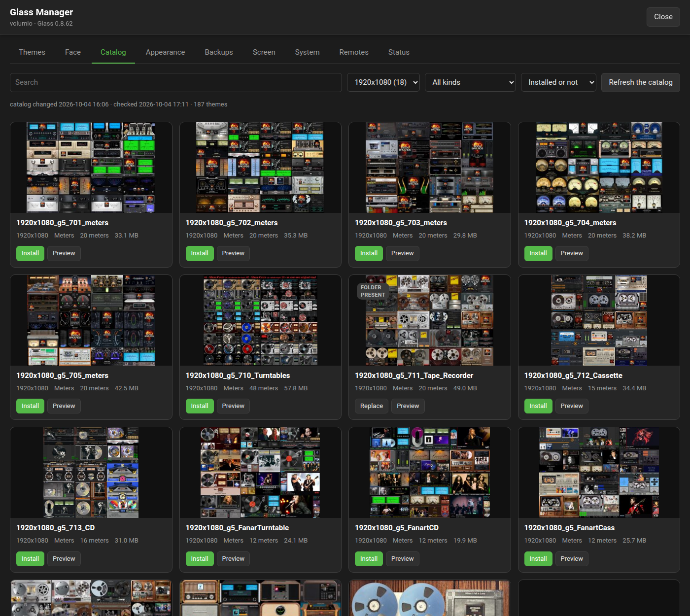This screenshot has width=690, height=616.
Task: Go to the Backups tab
Action: coord(219,52)
